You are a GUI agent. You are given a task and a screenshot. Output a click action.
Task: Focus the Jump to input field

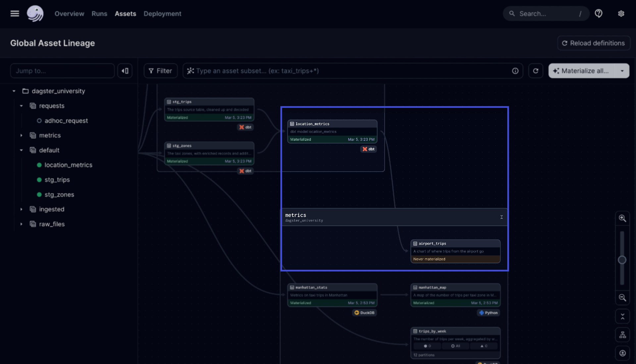coord(62,71)
